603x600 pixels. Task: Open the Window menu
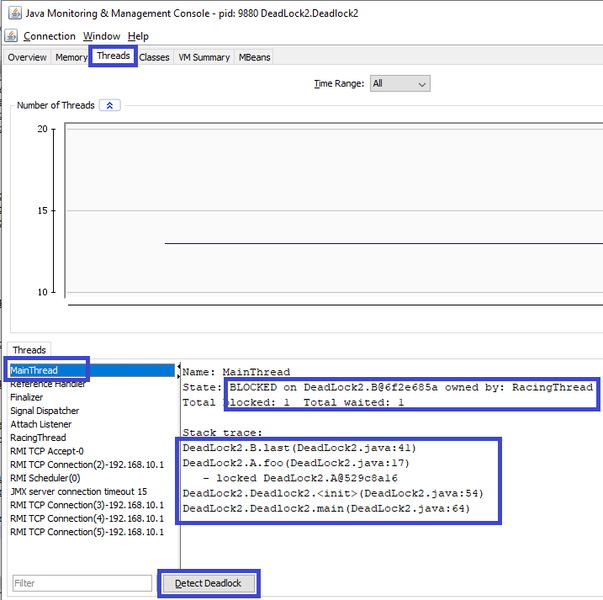(102, 36)
